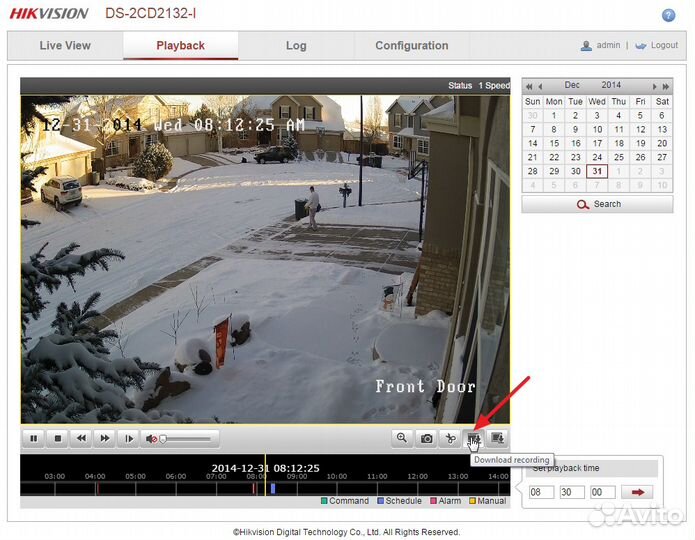The width and height of the screenshot is (695, 540).
Task: Jump to next year in calendar
Action: point(666,86)
